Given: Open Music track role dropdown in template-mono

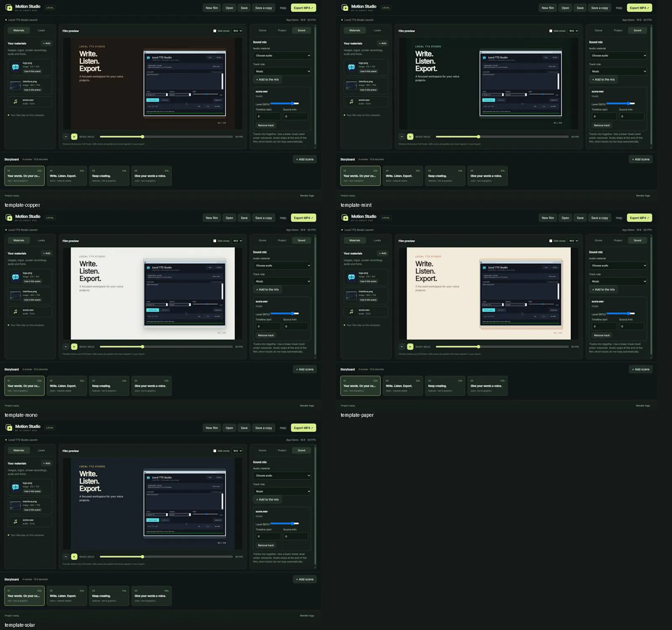Looking at the screenshot, I should click(x=282, y=281).
